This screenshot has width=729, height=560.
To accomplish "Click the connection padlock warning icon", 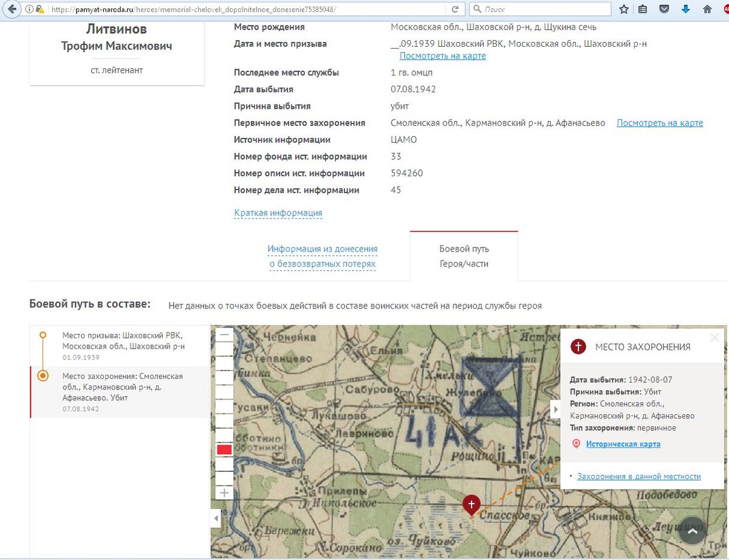I will (x=39, y=9).
